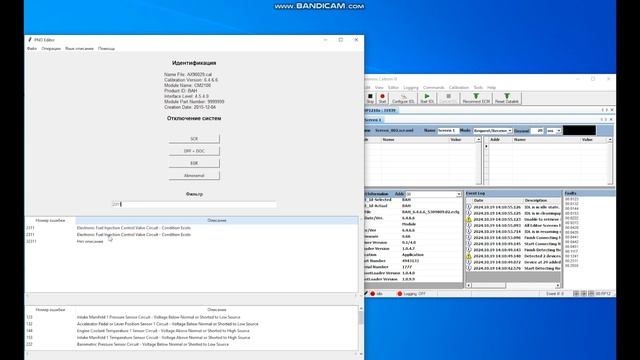Select error 144 Engine Coolant Temperature row

point(191,331)
